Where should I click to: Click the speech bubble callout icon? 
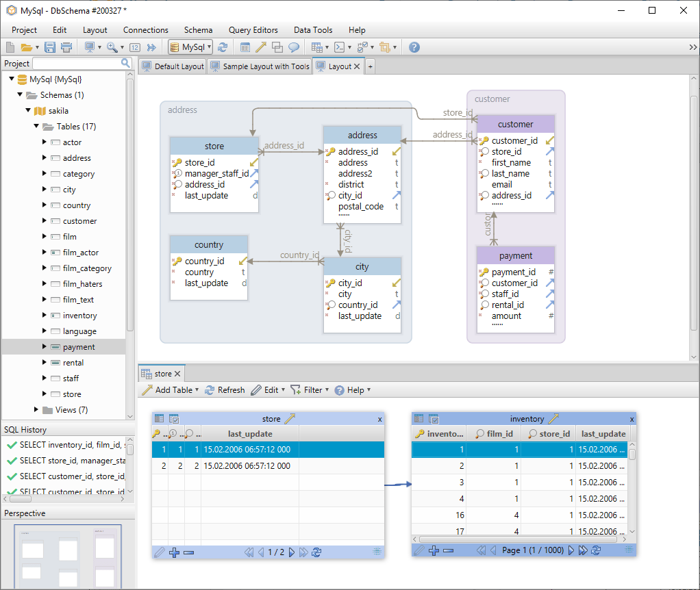294,47
